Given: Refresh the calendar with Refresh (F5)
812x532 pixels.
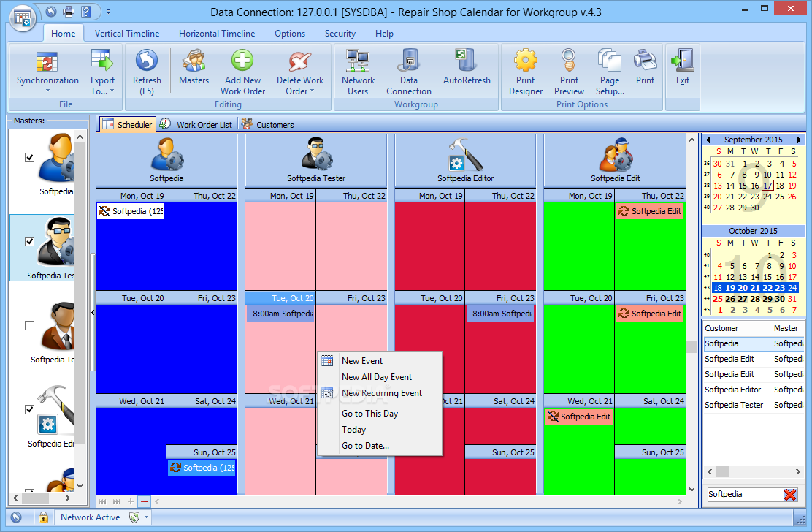Looking at the screenshot, I should [147, 72].
